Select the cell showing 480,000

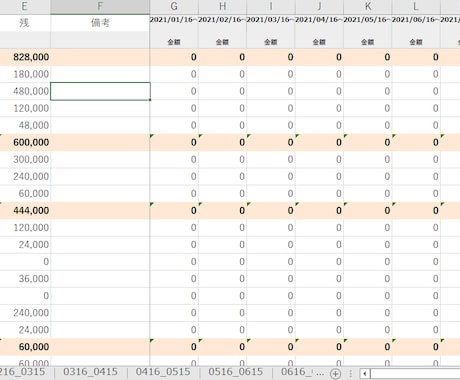[x=25, y=91]
